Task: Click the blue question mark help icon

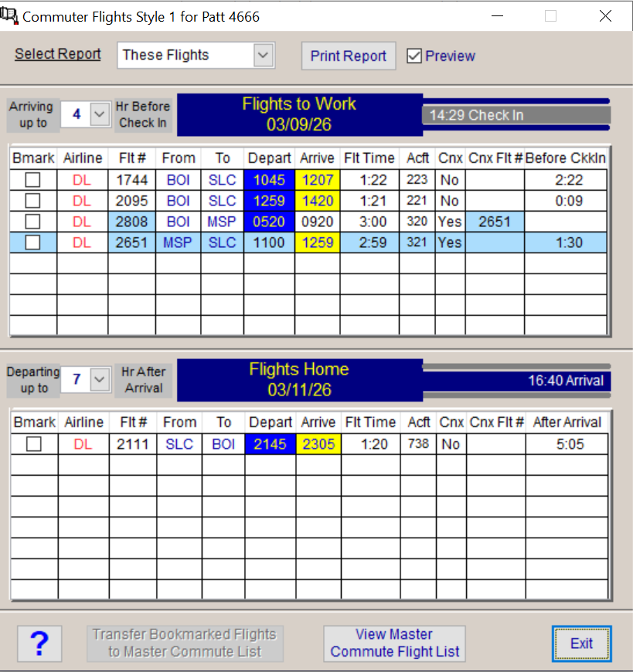Action: pyautogui.click(x=39, y=643)
